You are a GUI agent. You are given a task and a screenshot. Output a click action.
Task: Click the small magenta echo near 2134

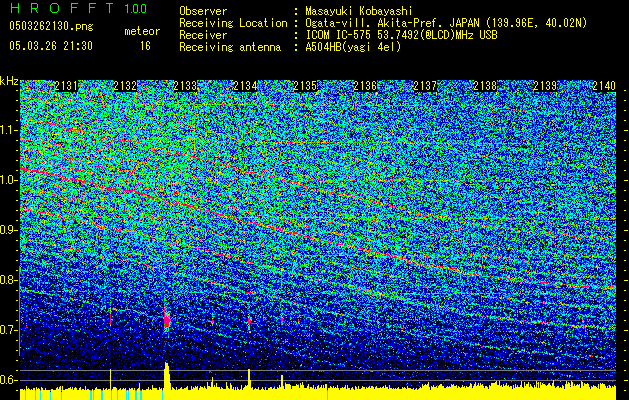249,321
